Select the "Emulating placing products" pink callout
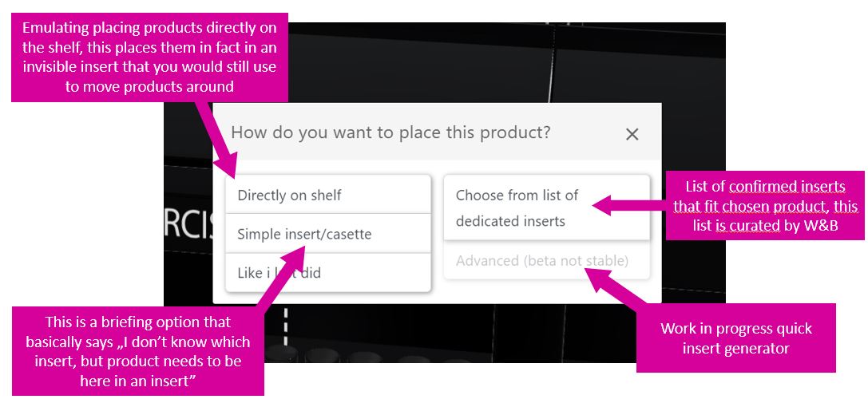Image resolution: width=868 pixels, height=403 pixels. pyautogui.click(x=149, y=57)
